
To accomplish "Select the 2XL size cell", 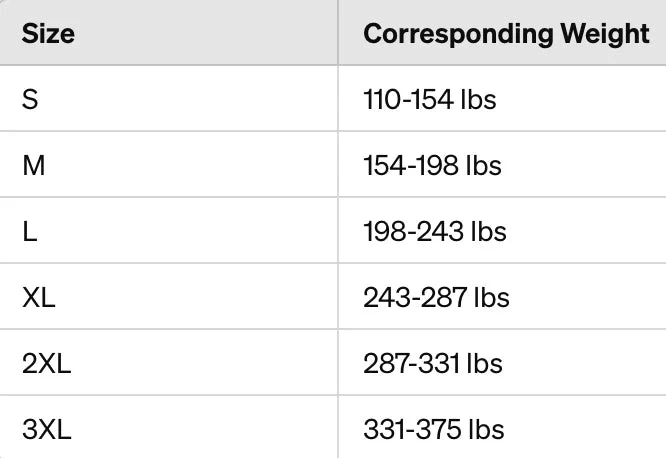I will pos(169,362).
